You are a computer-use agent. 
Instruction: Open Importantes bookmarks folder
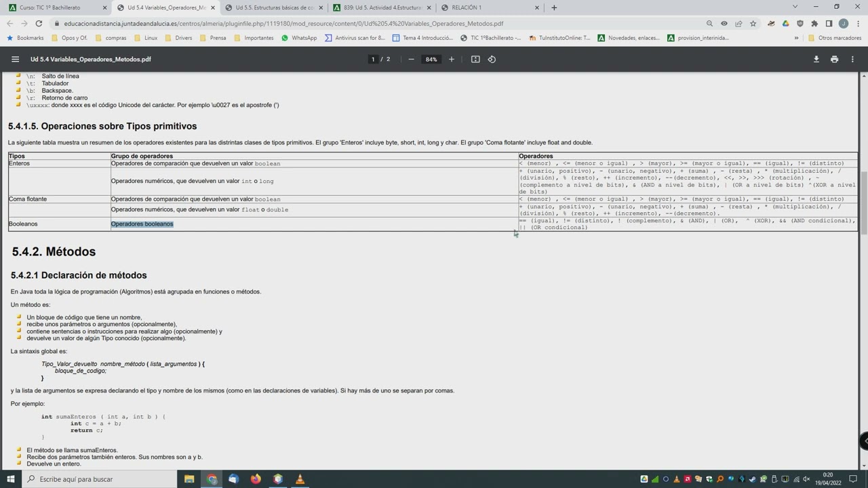(x=253, y=38)
